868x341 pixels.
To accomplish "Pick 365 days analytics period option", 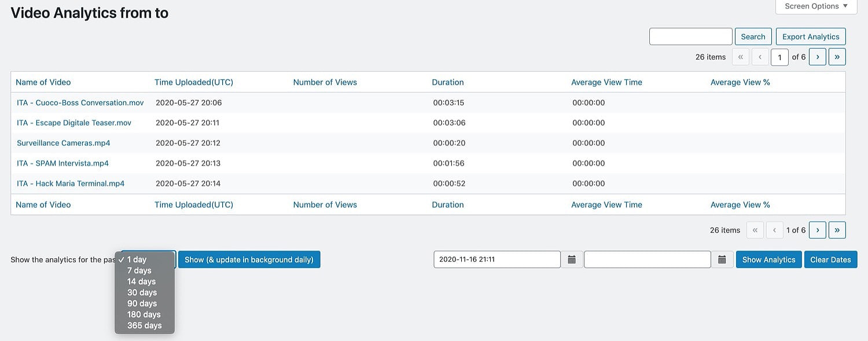I will click(144, 325).
